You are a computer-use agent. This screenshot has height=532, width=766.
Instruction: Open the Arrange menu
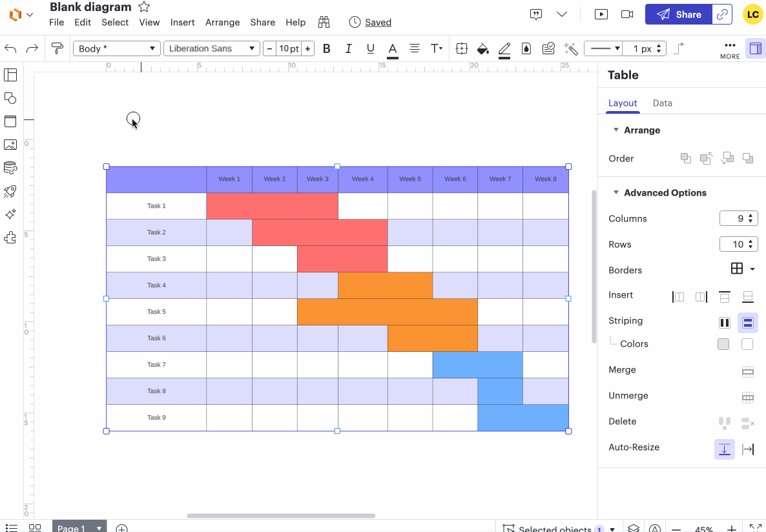(222, 22)
